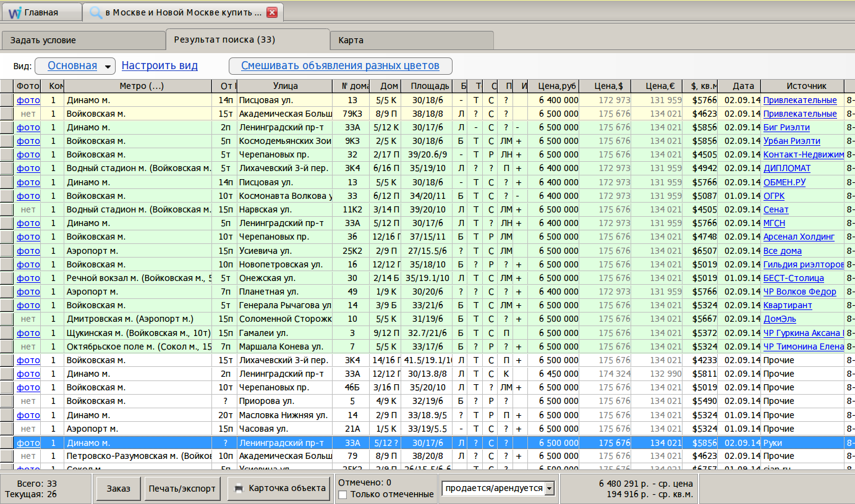This screenshot has height=504, width=855.
Task: Click the printer icon on Карточка объекта
Action: click(239, 489)
